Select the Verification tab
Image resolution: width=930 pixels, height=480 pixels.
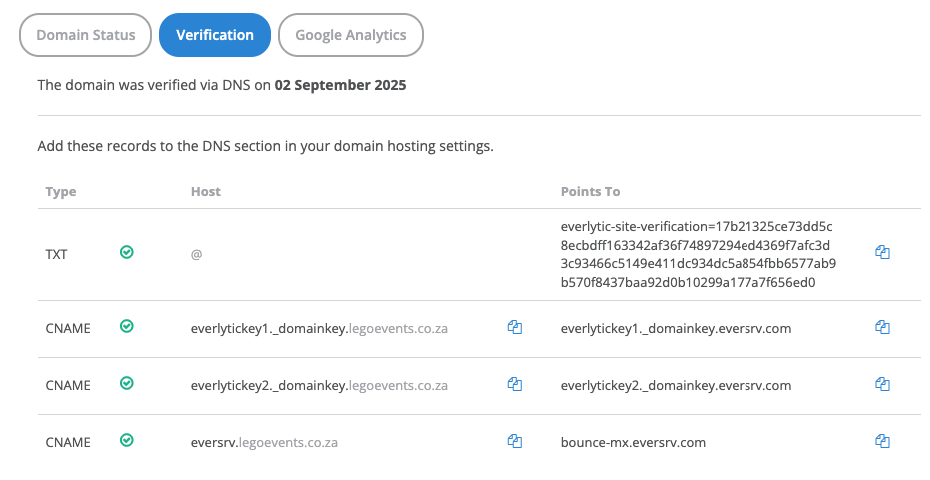click(215, 35)
